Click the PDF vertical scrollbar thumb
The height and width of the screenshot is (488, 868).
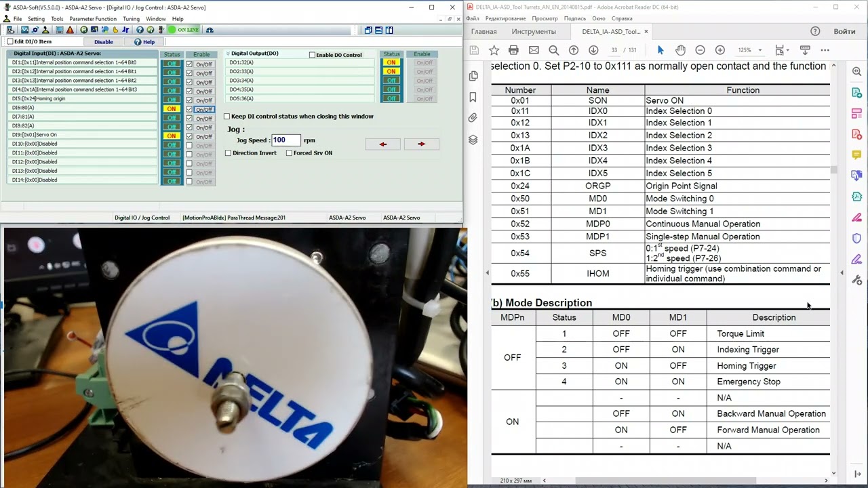pyautogui.click(x=834, y=169)
